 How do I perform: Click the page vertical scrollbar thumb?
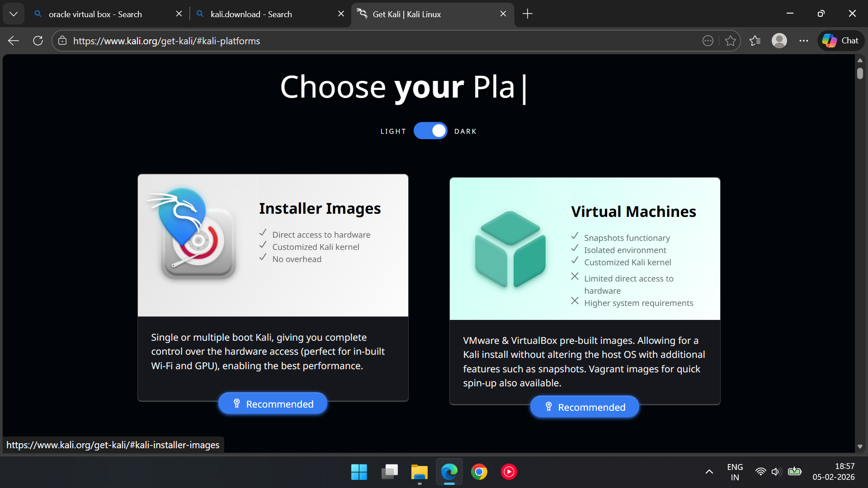pyautogui.click(x=860, y=73)
